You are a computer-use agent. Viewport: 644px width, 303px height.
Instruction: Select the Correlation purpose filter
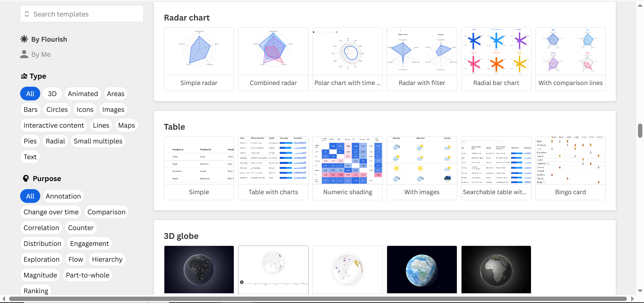pyautogui.click(x=41, y=228)
